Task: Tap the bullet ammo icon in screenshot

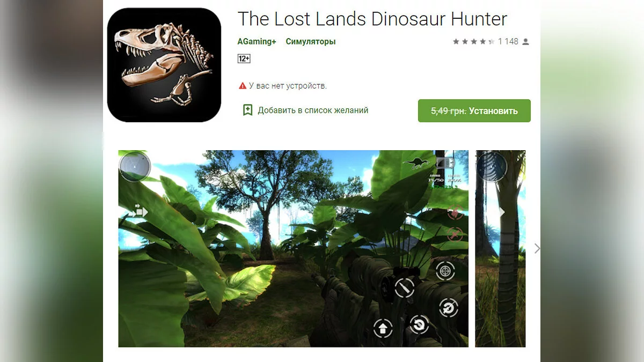Action: [405, 288]
